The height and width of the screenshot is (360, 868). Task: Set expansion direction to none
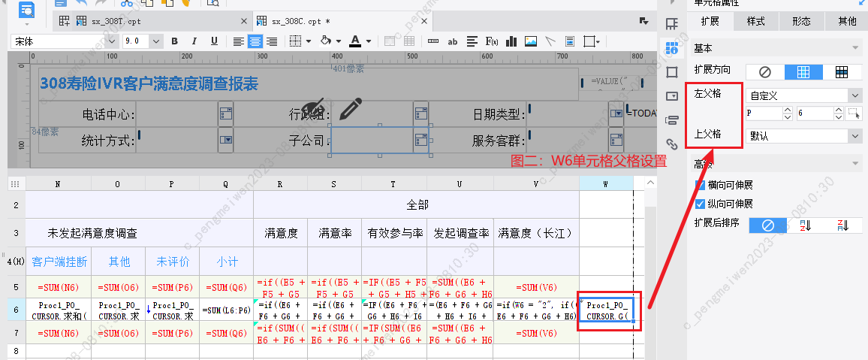(764, 72)
